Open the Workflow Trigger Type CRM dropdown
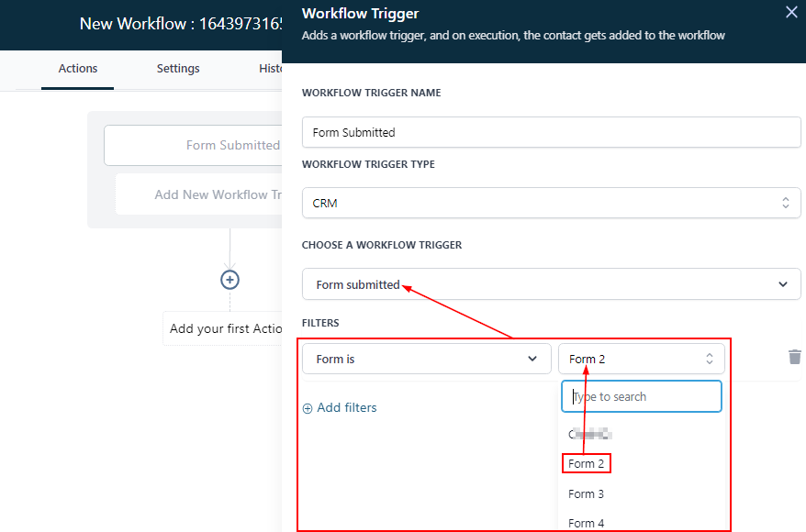806x532 pixels. pyautogui.click(x=551, y=203)
